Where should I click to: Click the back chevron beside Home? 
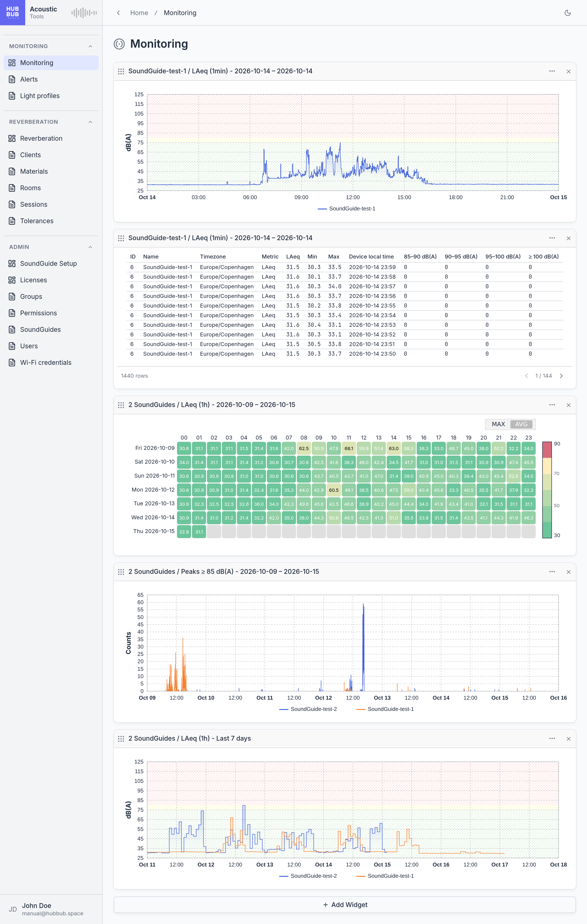pos(118,13)
